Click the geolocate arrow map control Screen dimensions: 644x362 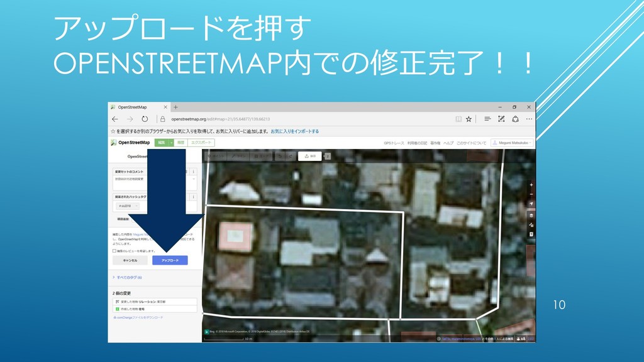click(x=531, y=204)
